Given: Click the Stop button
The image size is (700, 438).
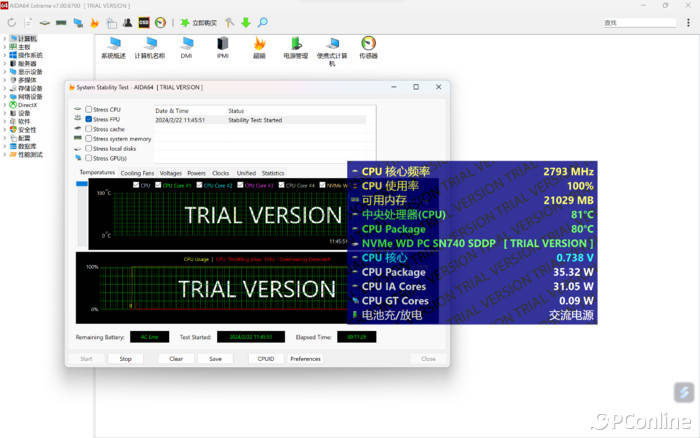Looking at the screenshot, I should click(x=125, y=358).
